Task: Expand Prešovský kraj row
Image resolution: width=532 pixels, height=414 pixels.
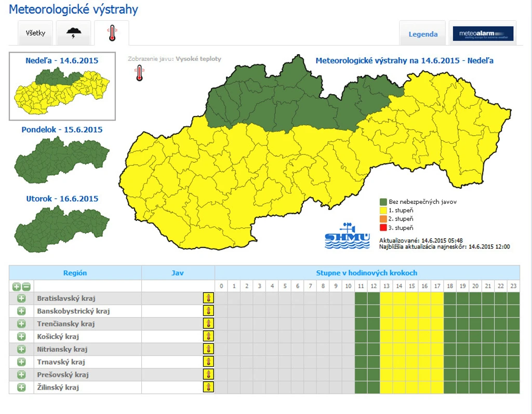Action: [21, 374]
